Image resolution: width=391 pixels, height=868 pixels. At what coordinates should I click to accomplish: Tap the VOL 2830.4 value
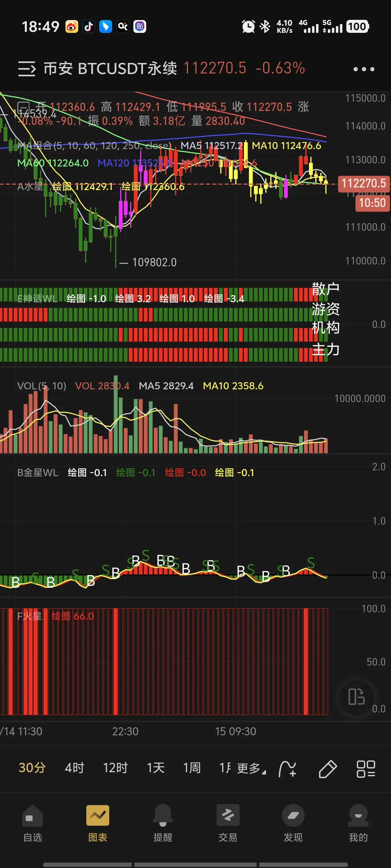[102, 386]
